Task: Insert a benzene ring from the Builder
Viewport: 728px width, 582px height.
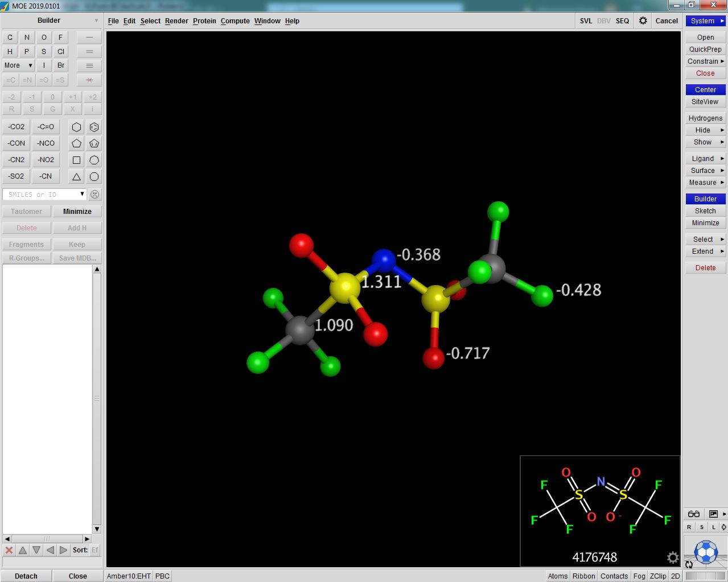Action: point(94,127)
